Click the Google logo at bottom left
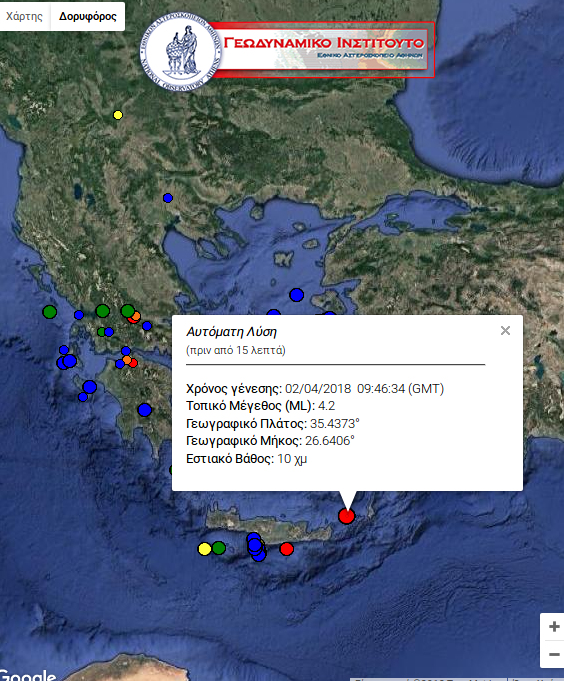Viewport: 564px width, 681px height. point(27,675)
